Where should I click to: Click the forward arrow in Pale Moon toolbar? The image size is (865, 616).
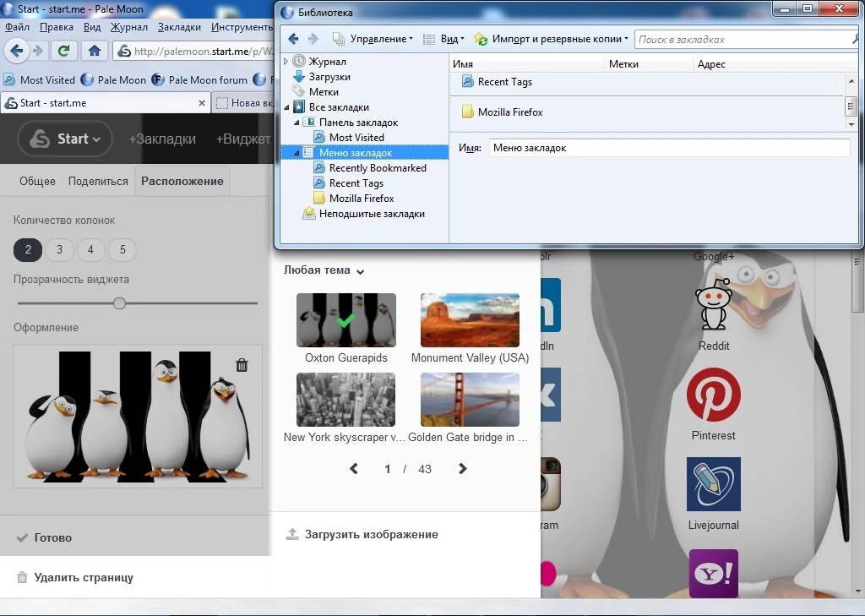pyautogui.click(x=38, y=52)
